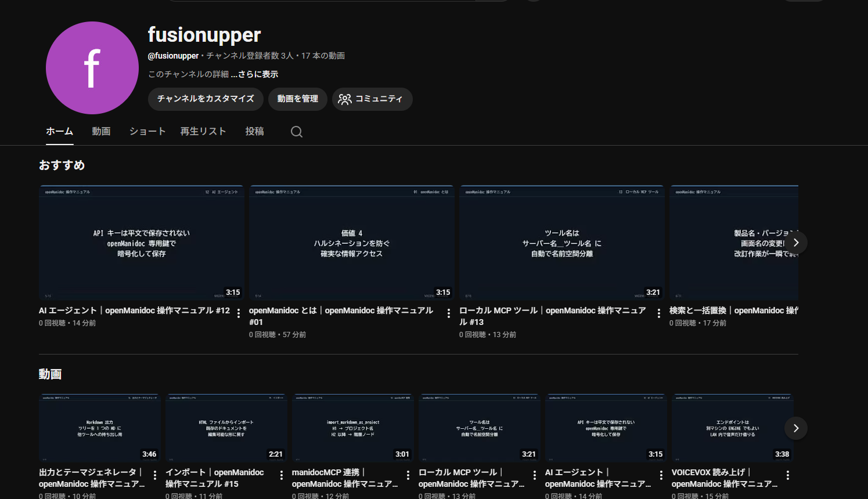Click the purple fusionupper channel avatar
This screenshot has height=499, width=868.
[92, 68]
